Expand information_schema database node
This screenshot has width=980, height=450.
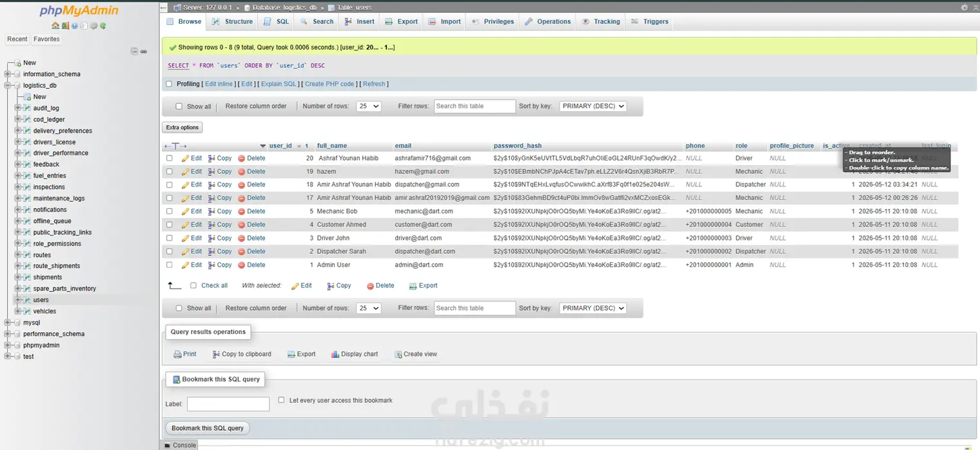[x=8, y=74]
